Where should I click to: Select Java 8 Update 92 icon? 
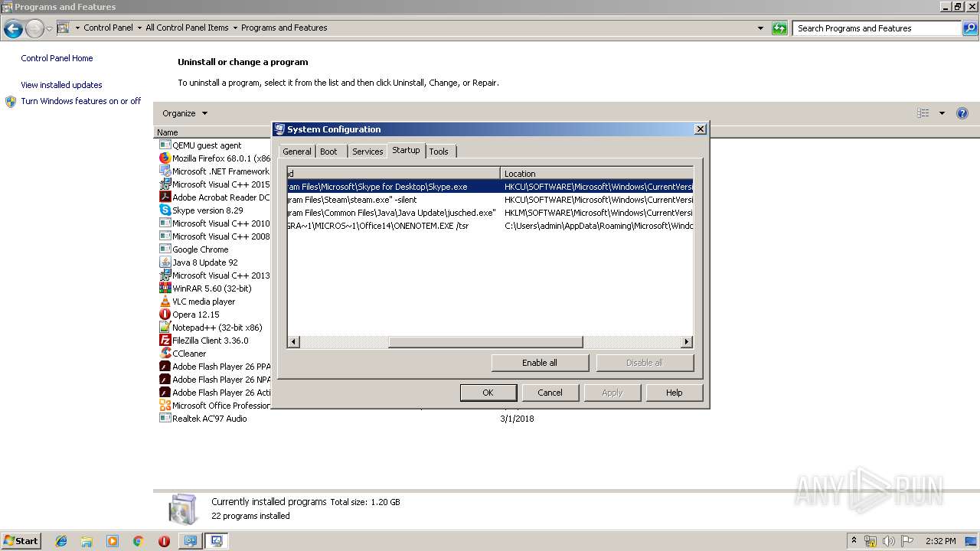click(165, 262)
